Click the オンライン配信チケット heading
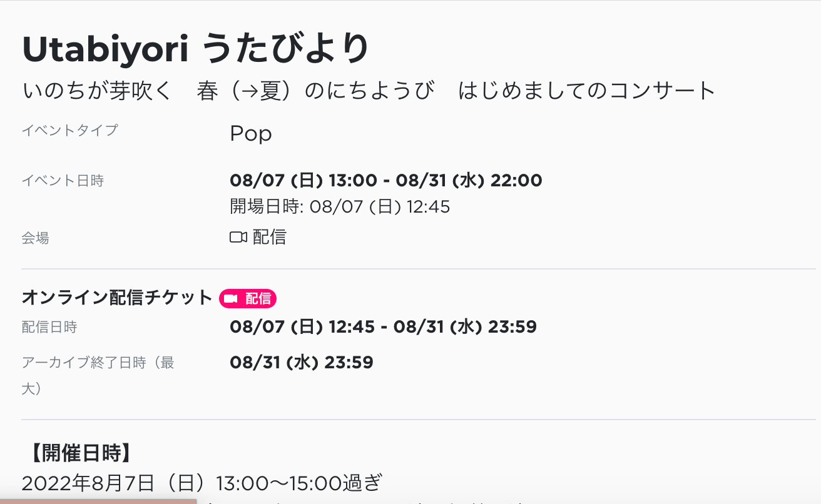 (x=118, y=298)
